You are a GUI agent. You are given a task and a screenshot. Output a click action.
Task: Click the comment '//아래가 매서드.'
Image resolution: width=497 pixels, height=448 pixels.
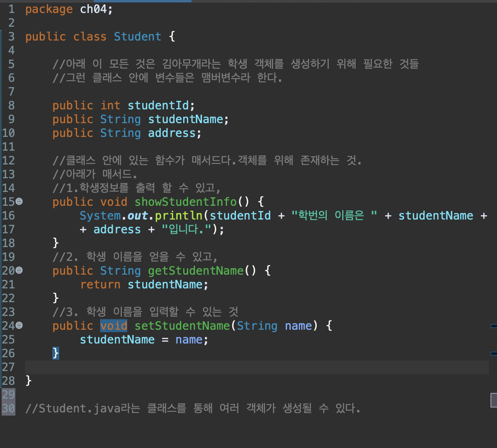[95, 174]
